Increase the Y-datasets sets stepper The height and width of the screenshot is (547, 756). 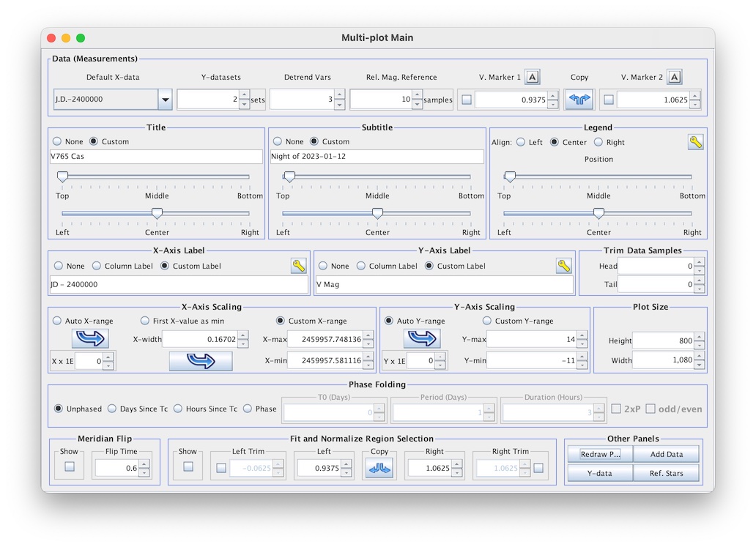[244, 95]
